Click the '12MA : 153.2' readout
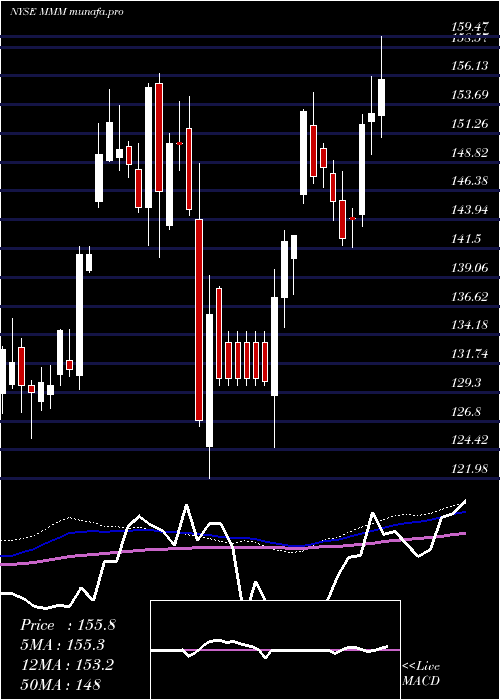This screenshot has height=700, width=500. [x=68, y=664]
